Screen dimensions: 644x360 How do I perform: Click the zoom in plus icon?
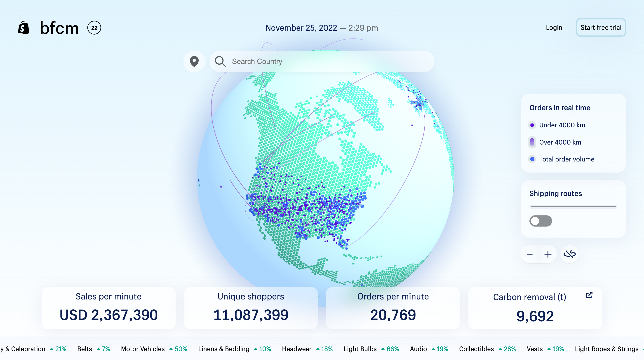tap(548, 254)
